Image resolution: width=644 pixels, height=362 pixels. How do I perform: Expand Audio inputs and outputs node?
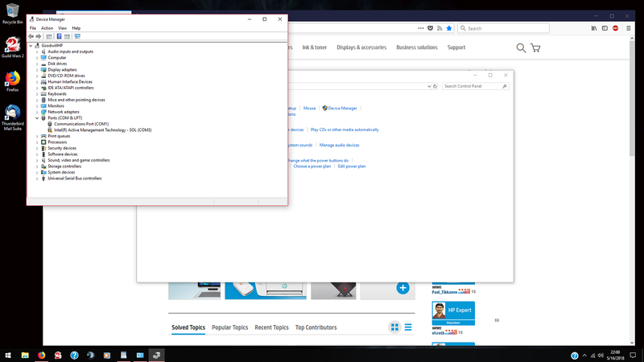click(x=37, y=51)
